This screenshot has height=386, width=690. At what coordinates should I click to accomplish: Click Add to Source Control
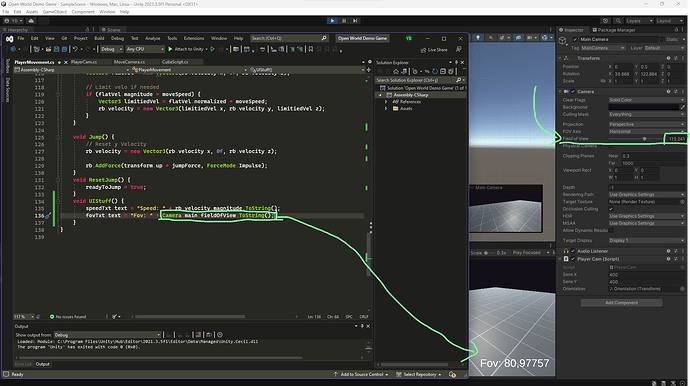(x=361, y=375)
